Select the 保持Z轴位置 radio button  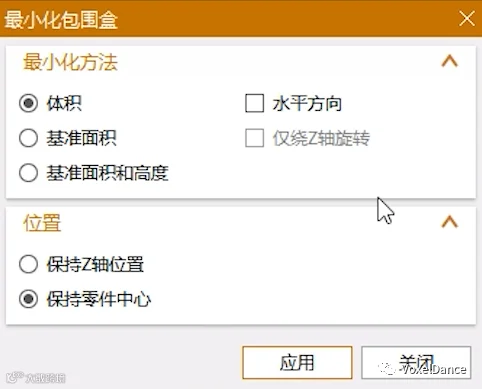point(28,264)
